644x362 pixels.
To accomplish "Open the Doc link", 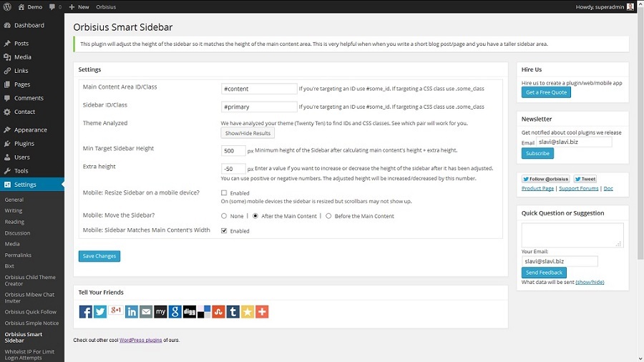I will (608, 188).
